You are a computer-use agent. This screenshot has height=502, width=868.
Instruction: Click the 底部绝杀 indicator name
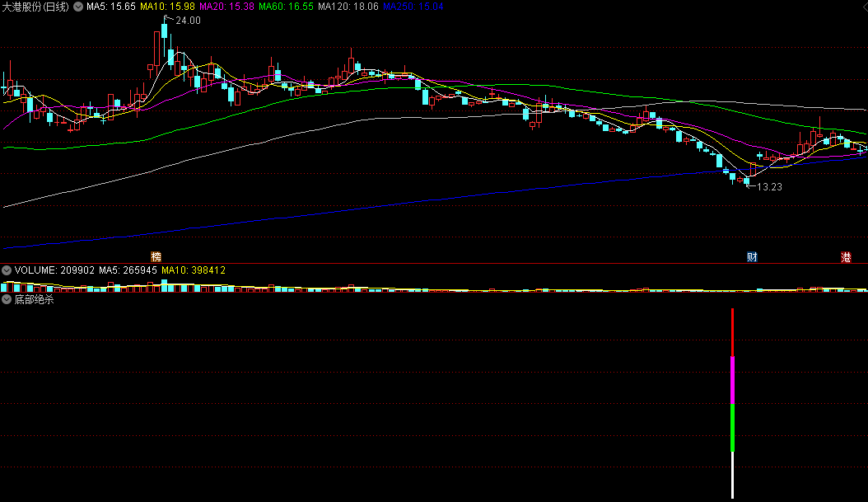pyautogui.click(x=34, y=300)
